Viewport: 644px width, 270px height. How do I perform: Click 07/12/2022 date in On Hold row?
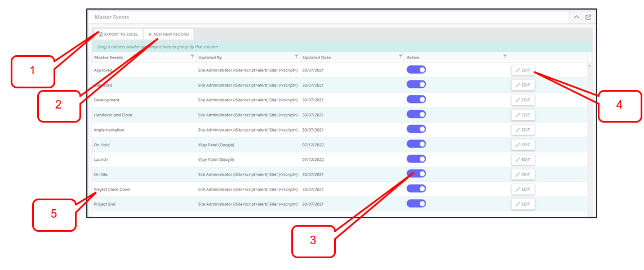(x=313, y=145)
